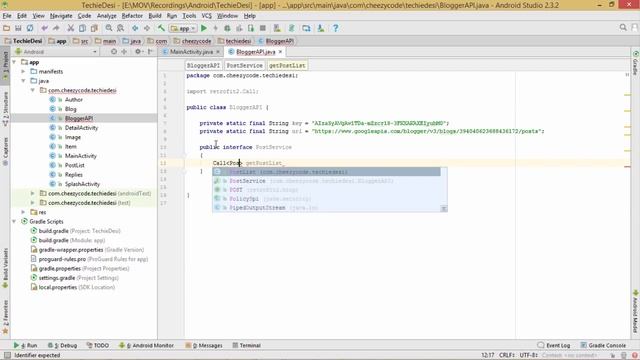Screen dimensions: 640x360
Task: Open the Refactor menu
Action: pos(132,16)
